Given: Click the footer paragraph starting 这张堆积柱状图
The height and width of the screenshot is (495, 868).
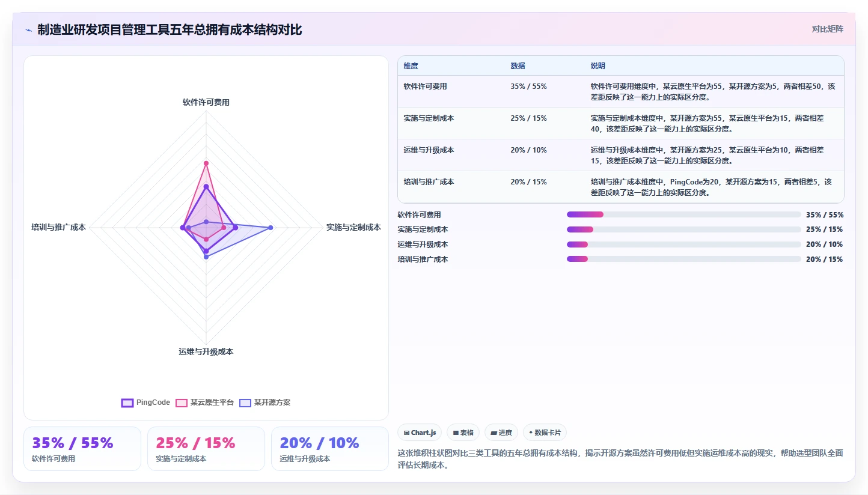Looking at the screenshot, I should click(620, 460).
